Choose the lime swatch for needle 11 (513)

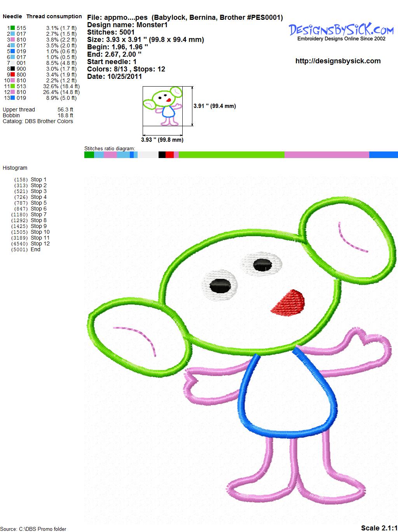[x=13, y=86]
